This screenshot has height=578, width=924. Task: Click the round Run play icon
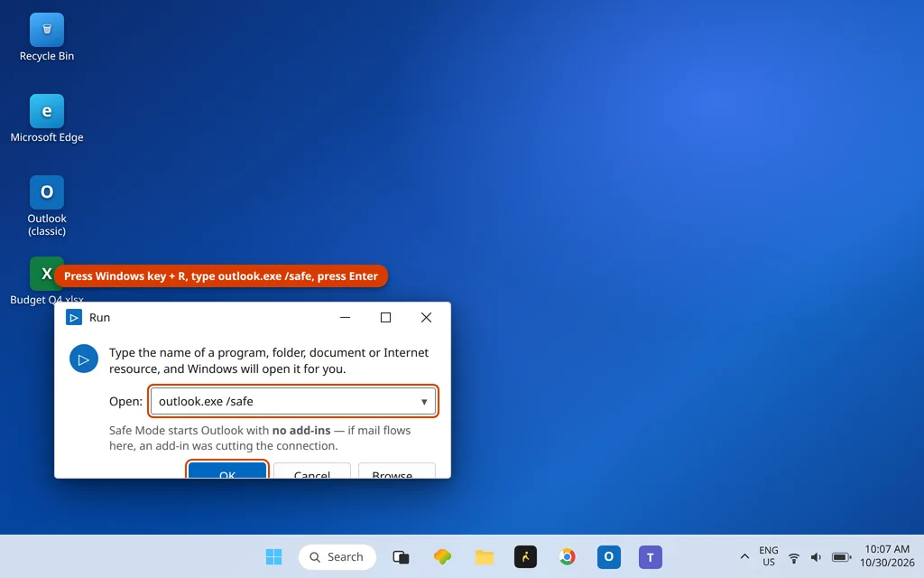[84, 359]
